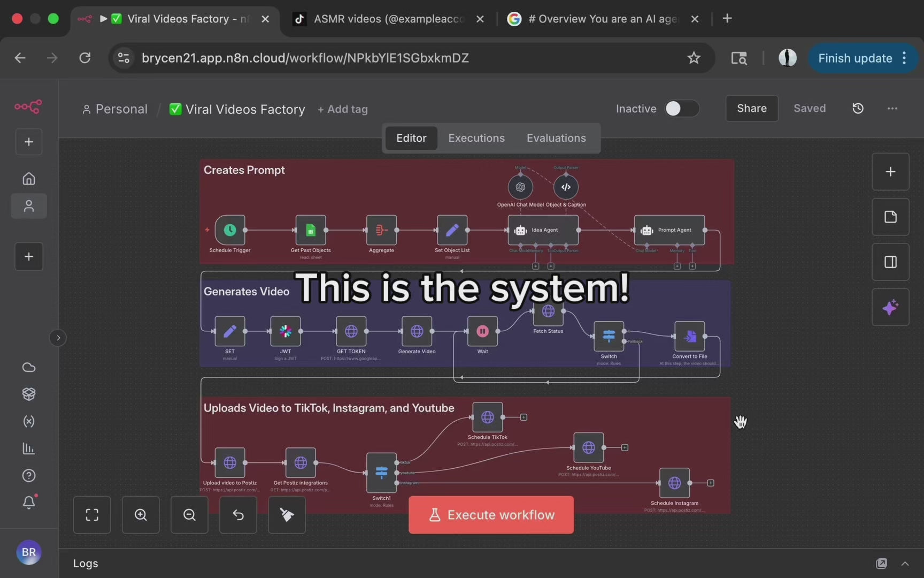924x578 pixels.
Task: Expand the Logs panel chevron
Action: click(905, 564)
